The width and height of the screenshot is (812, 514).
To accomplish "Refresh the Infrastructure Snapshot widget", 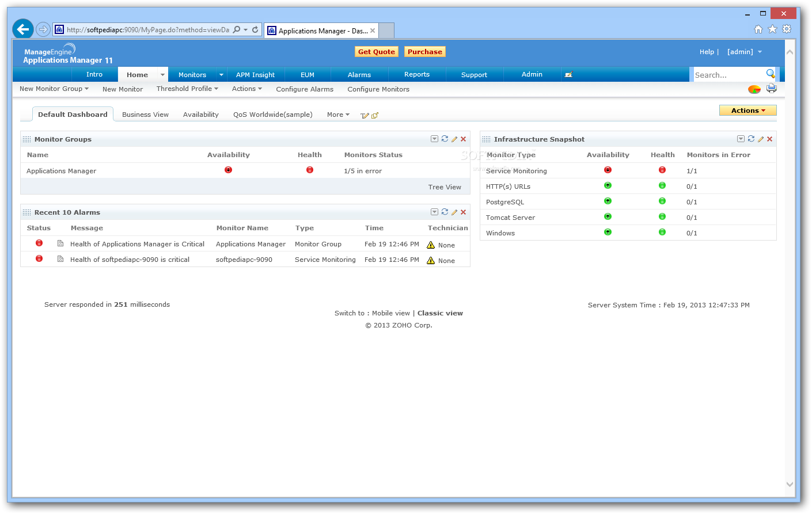I will click(x=751, y=139).
